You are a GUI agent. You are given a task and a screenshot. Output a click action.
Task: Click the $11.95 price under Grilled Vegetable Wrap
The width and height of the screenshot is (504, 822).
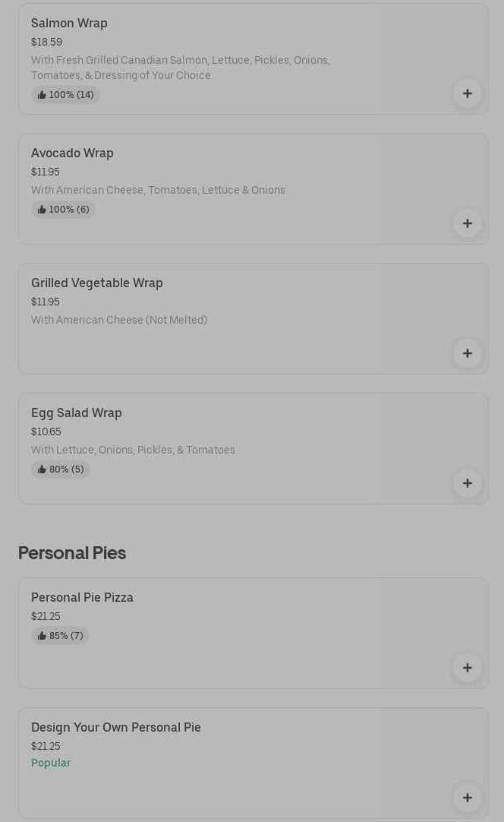[x=46, y=302]
